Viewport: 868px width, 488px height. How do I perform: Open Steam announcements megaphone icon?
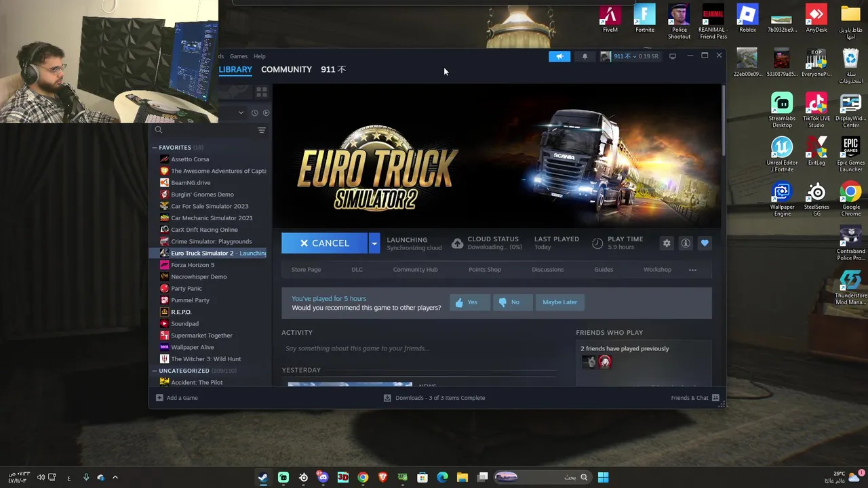pos(559,56)
